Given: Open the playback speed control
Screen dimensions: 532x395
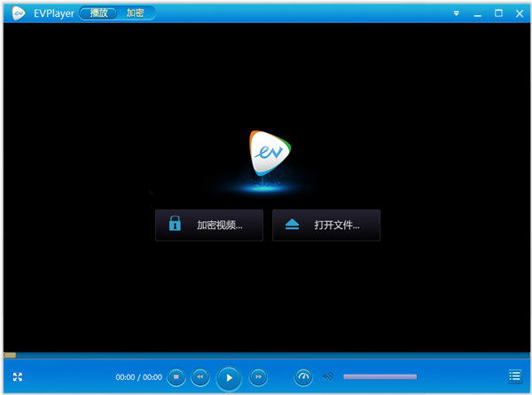Looking at the screenshot, I should point(303,376).
